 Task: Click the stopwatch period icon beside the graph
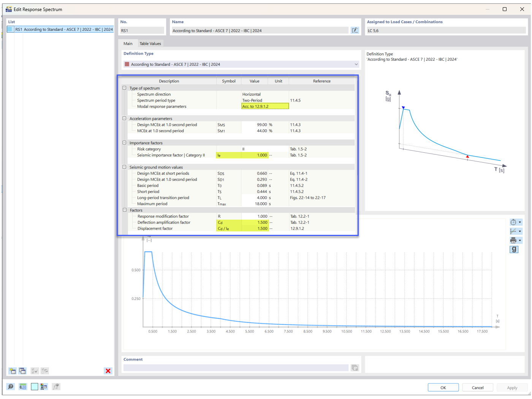pyautogui.click(x=513, y=222)
